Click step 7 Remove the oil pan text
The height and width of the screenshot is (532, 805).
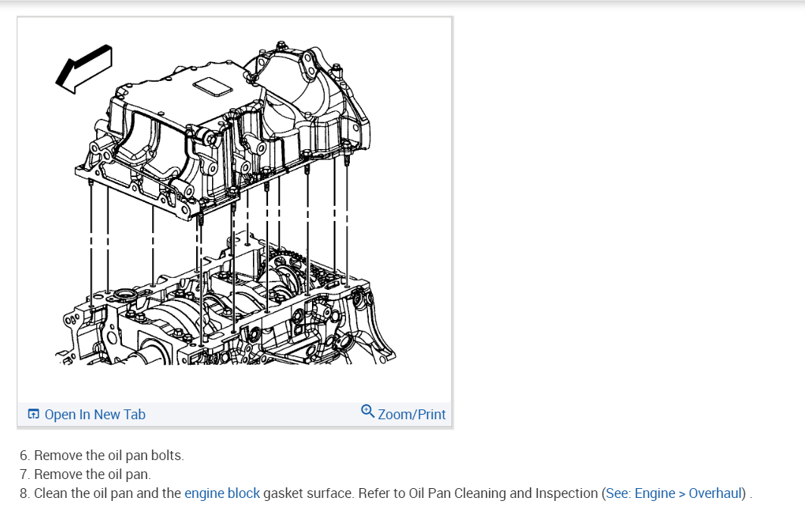(x=86, y=474)
